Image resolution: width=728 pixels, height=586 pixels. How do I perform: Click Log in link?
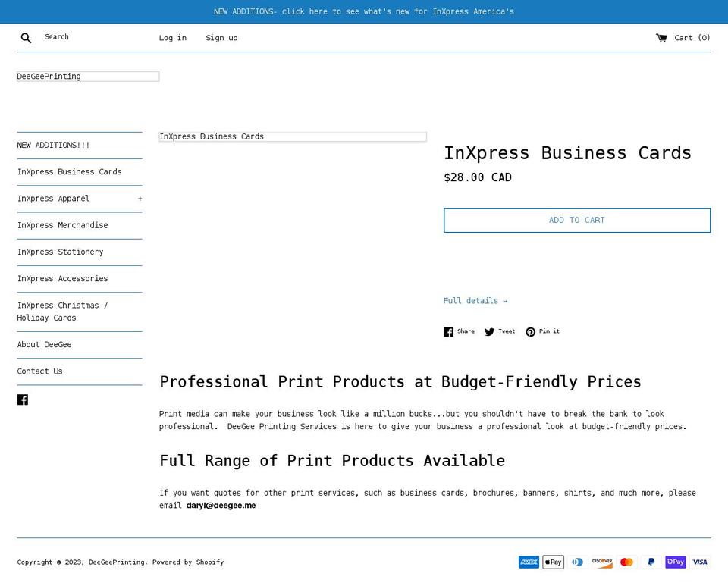(x=172, y=38)
